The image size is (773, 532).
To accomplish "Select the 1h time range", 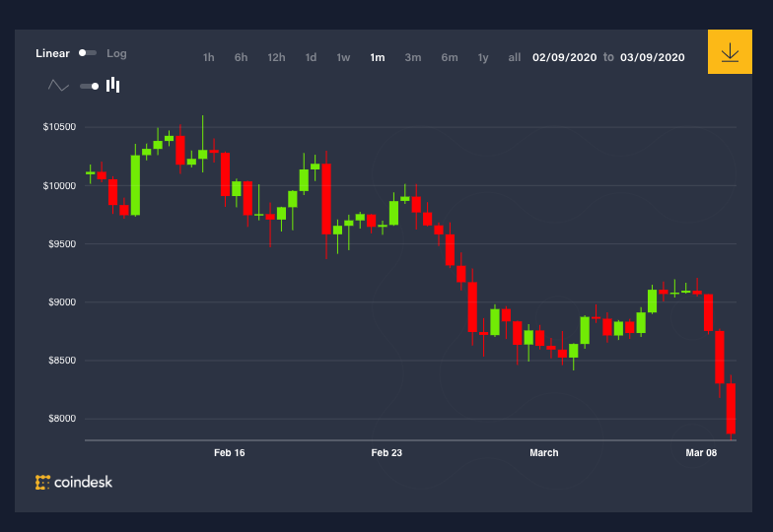I will (209, 57).
